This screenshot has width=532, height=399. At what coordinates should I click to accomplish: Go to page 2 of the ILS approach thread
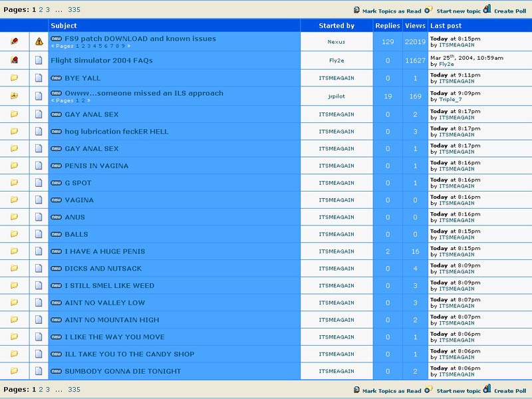coord(83,100)
